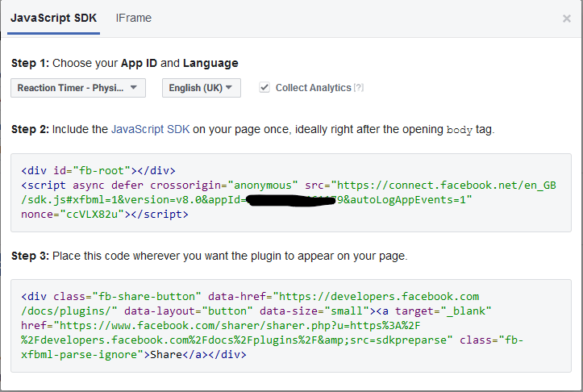Open the English (UK) language dropdown
The width and height of the screenshot is (583, 392).
(x=201, y=88)
